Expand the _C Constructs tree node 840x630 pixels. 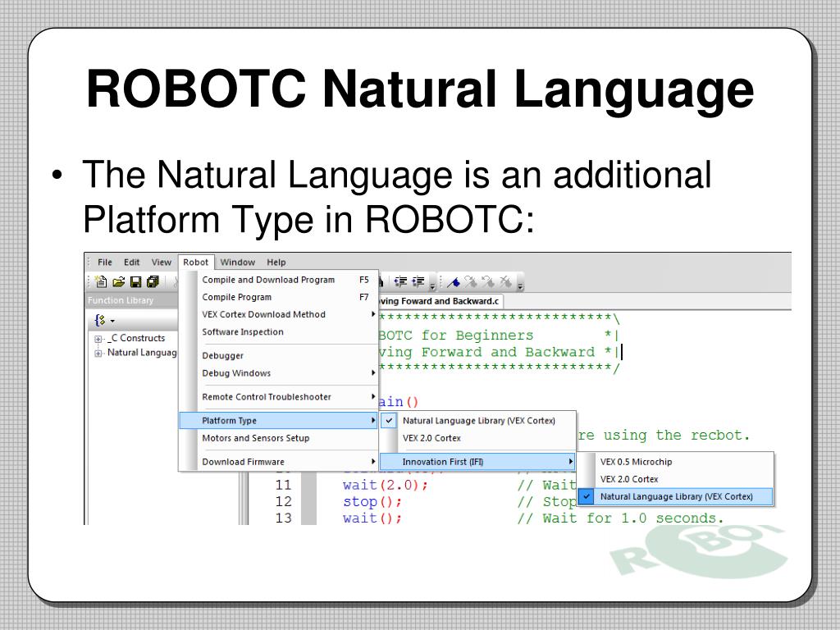[x=98, y=339]
